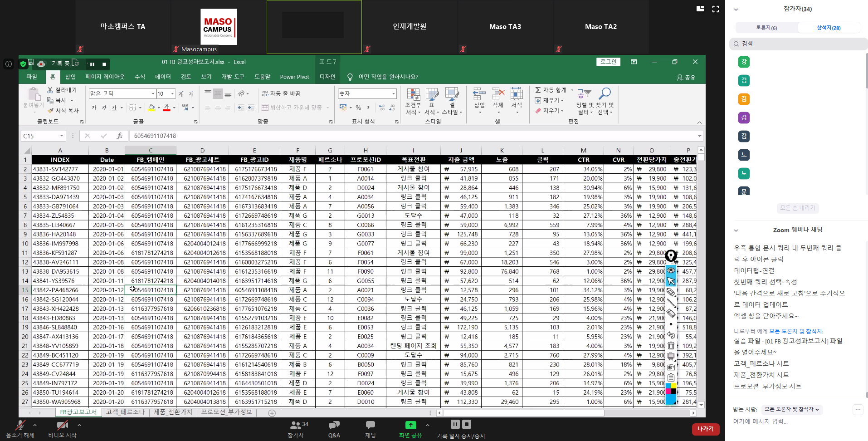This screenshot has height=441, width=868.
Task: Click the AutoSum (자동 합계) icon
Action: click(x=538, y=90)
